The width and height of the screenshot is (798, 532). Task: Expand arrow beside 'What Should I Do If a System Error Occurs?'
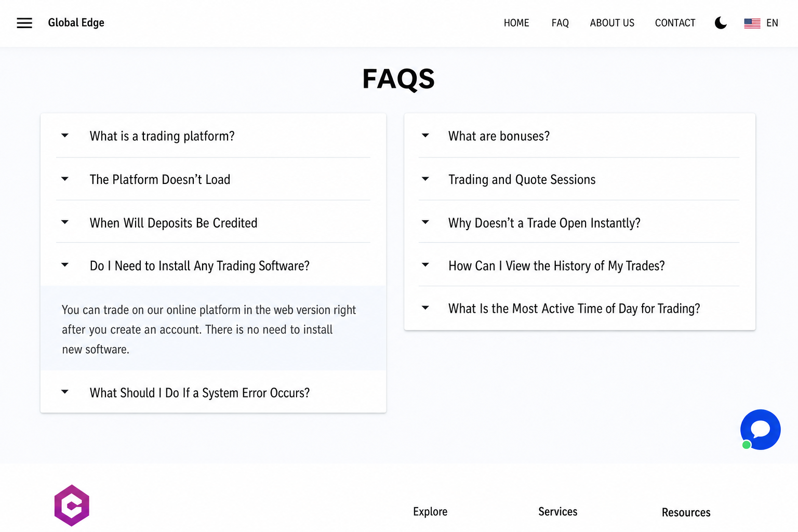(65, 392)
